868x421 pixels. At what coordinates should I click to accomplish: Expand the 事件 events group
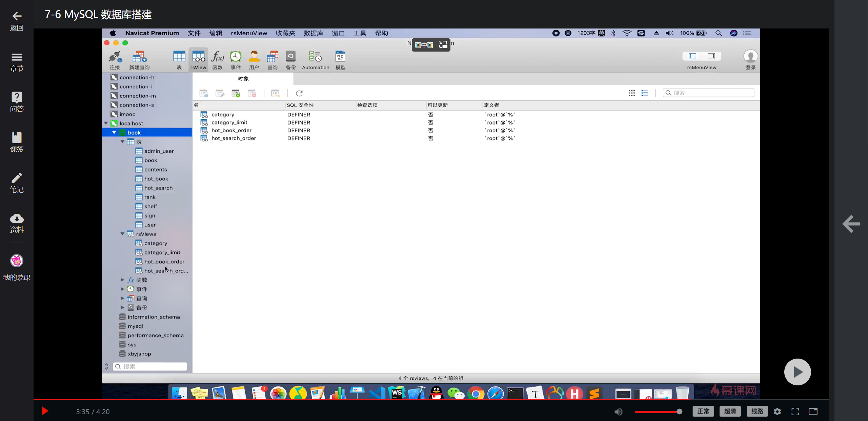[122, 289]
